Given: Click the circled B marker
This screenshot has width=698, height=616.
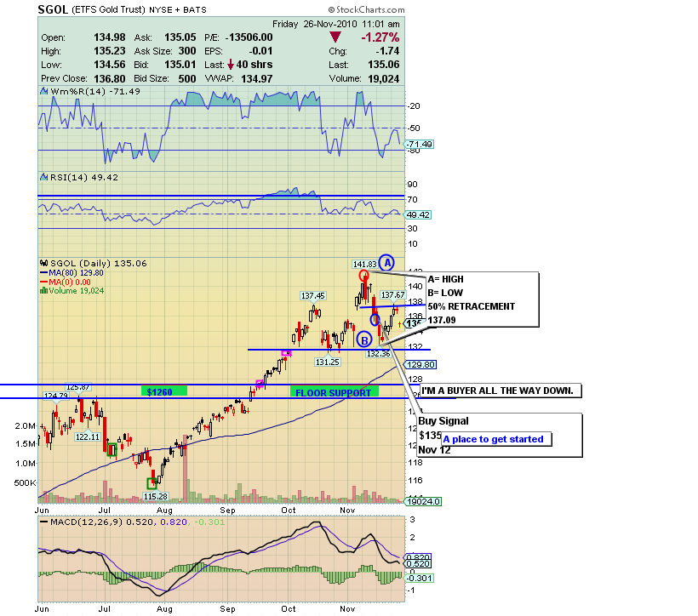Looking at the screenshot, I should [364, 340].
